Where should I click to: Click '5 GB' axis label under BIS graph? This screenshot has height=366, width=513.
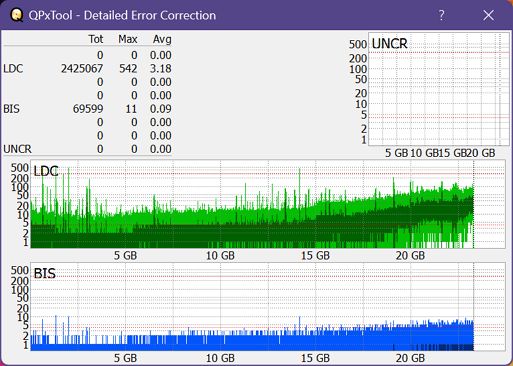(x=125, y=358)
